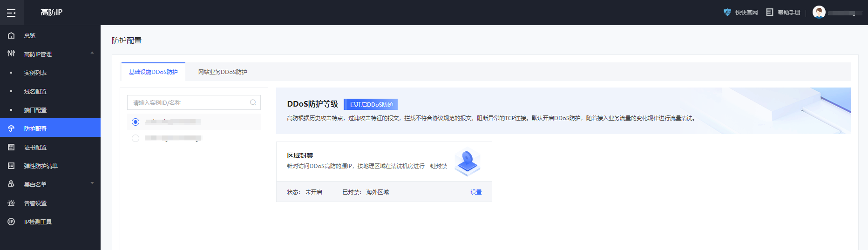Click the 弹性防护清单 list icon

tap(11, 166)
